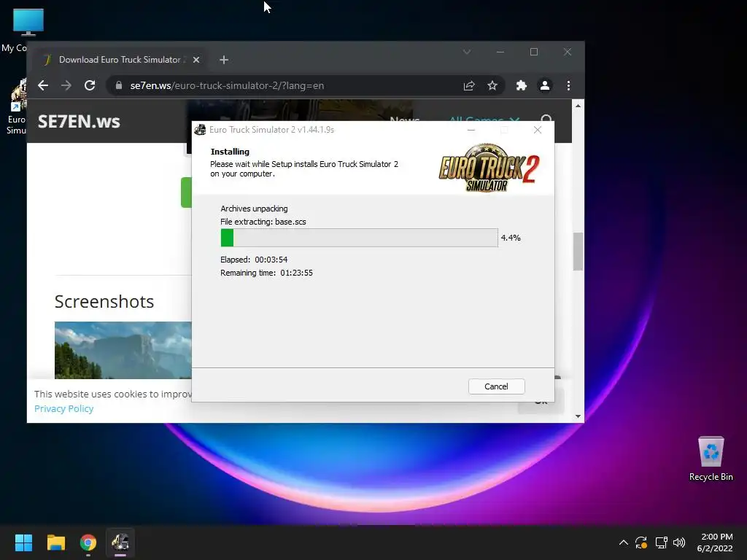Click the 'File extracting: base.scs' text
Screen dimensions: 747x560
click(x=263, y=222)
